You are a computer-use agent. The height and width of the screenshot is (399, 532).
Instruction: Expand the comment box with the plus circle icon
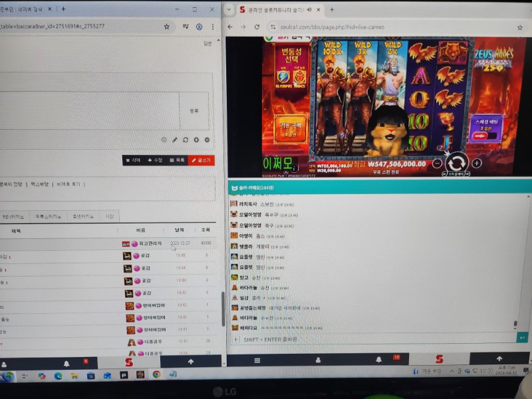(x=196, y=140)
